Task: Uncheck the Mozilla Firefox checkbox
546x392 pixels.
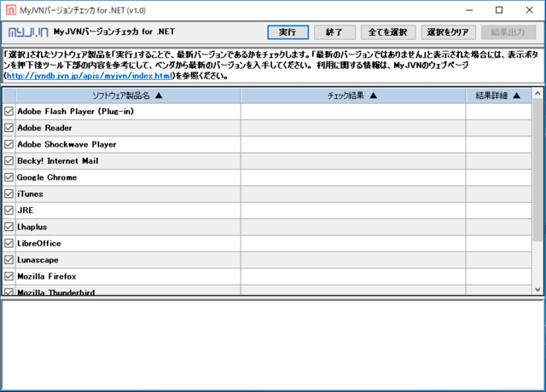Action: (9, 276)
